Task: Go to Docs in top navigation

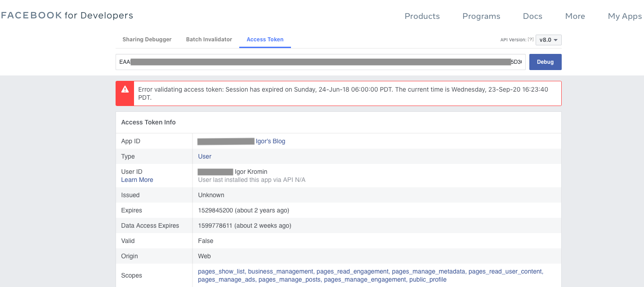Action: 532,16
